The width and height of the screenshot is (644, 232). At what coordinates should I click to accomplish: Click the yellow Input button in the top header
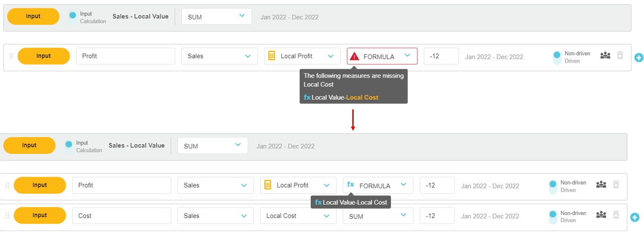click(33, 17)
